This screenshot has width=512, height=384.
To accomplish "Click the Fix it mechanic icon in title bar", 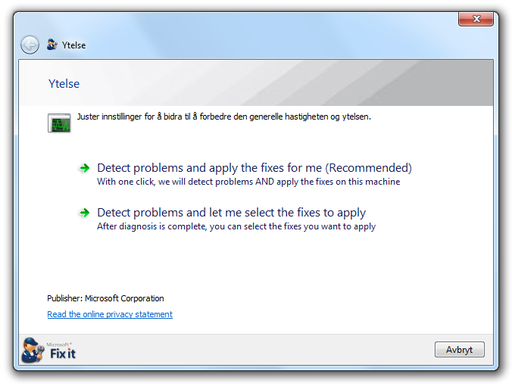I will (x=52, y=44).
